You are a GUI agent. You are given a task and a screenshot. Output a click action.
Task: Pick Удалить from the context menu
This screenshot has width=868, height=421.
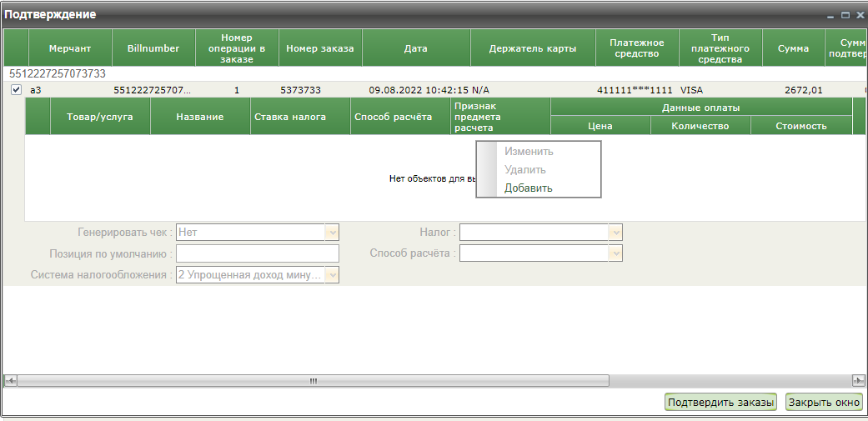pyautogui.click(x=524, y=169)
